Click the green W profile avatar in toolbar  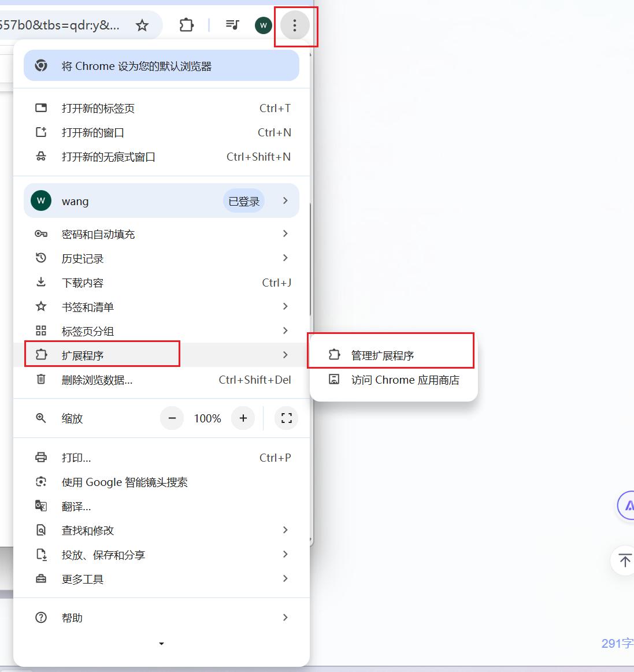pos(263,25)
